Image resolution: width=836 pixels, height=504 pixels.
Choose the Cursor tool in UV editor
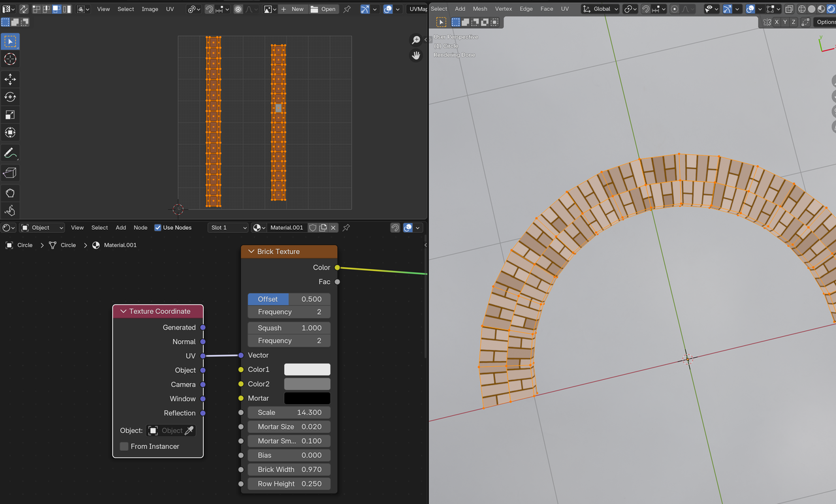pyautogui.click(x=10, y=59)
